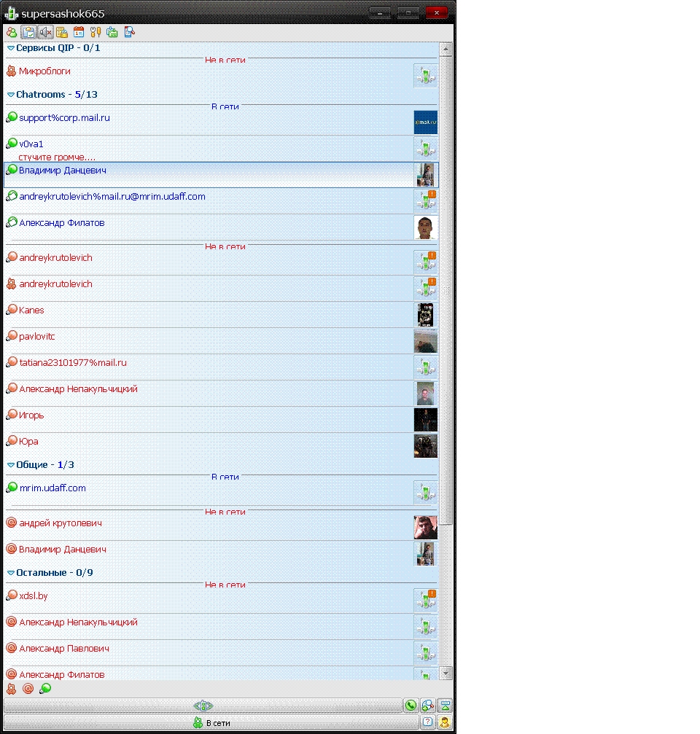Viewport: 700px width, 734px height.
Task: Click the support%corp.mail.ru avatar thumbnail
Action: (x=426, y=122)
